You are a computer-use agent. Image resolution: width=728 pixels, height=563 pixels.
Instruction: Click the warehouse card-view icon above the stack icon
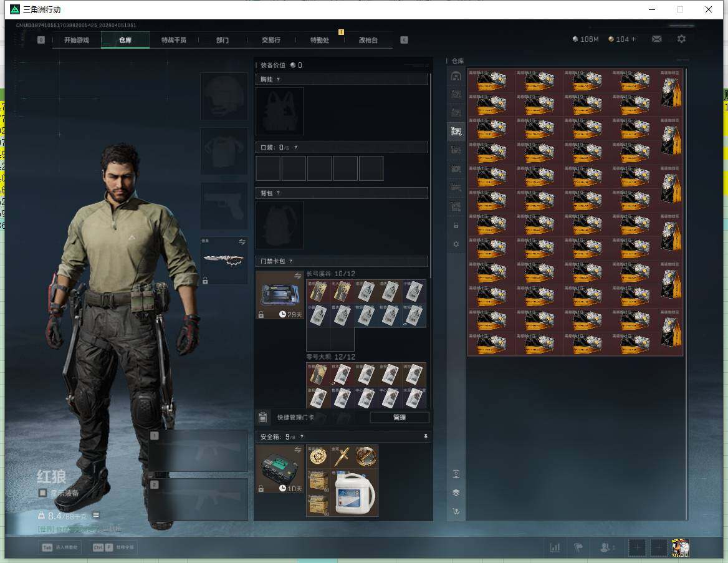coord(456,474)
